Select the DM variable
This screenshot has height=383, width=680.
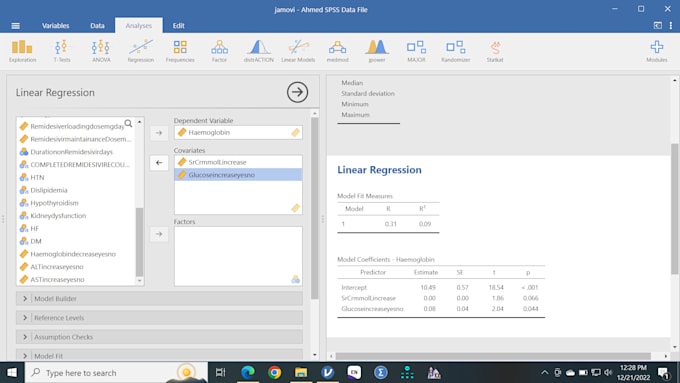(x=76, y=241)
